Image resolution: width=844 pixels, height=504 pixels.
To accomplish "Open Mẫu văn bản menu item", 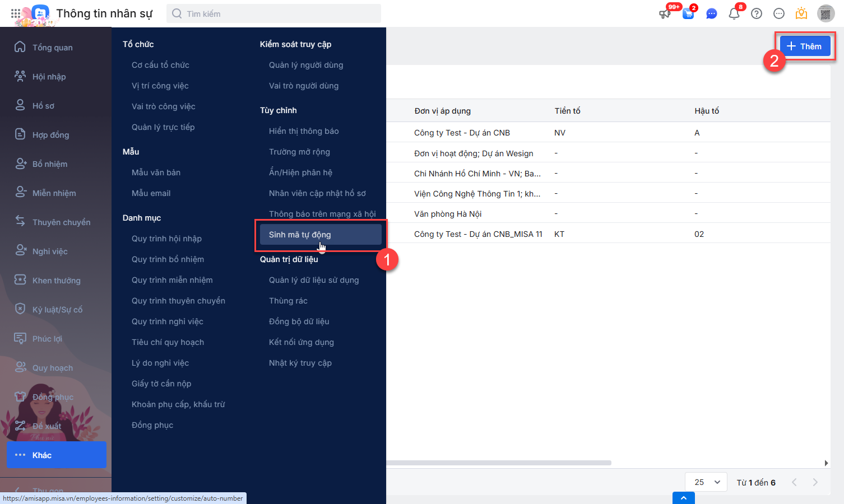I will coord(156,172).
